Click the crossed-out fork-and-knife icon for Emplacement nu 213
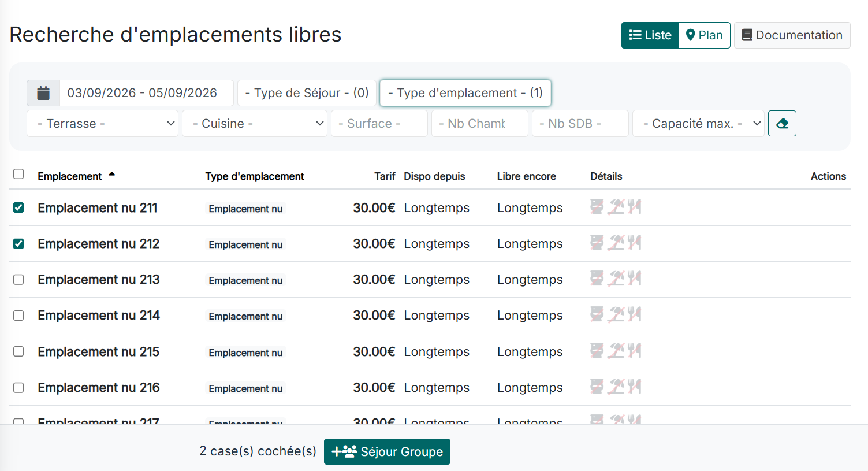The height and width of the screenshot is (471, 868). click(635, 279)
